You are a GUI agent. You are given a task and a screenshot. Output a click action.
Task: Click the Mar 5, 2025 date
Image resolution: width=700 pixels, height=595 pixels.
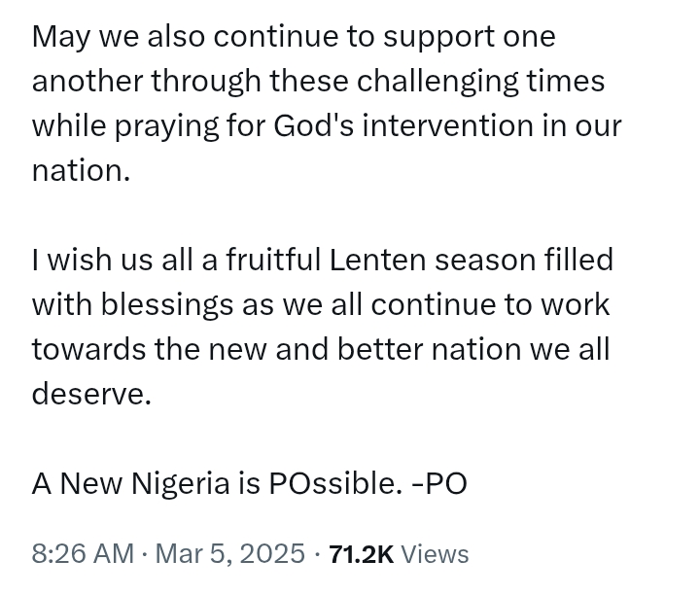tap(229, 554)
